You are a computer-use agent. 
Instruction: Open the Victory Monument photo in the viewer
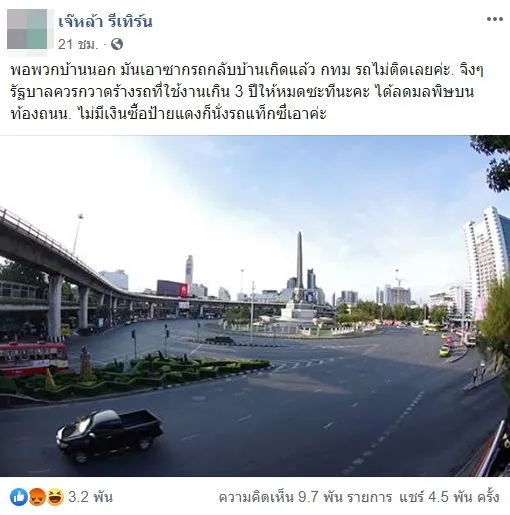pyautogui.click(x=255, y=306)
